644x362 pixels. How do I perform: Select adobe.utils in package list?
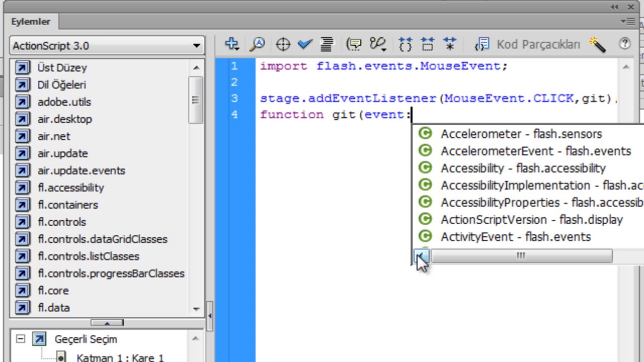click(x=64, y=102)
